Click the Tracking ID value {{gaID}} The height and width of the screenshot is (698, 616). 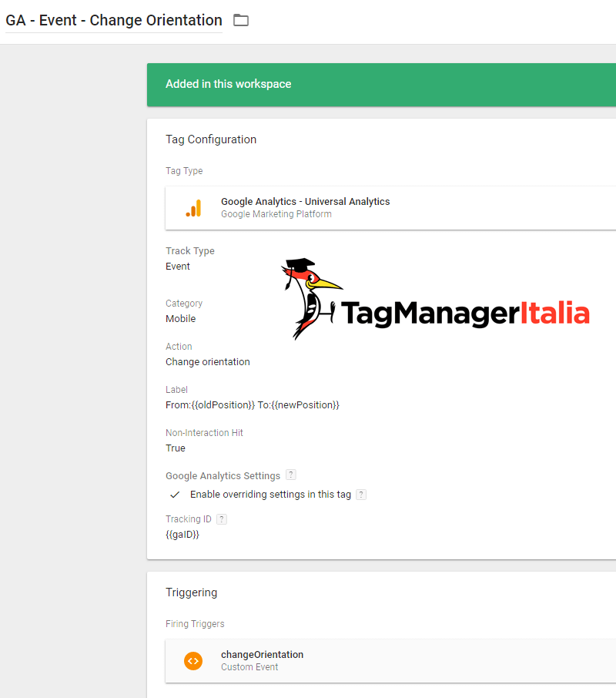[x=182, y=535]
